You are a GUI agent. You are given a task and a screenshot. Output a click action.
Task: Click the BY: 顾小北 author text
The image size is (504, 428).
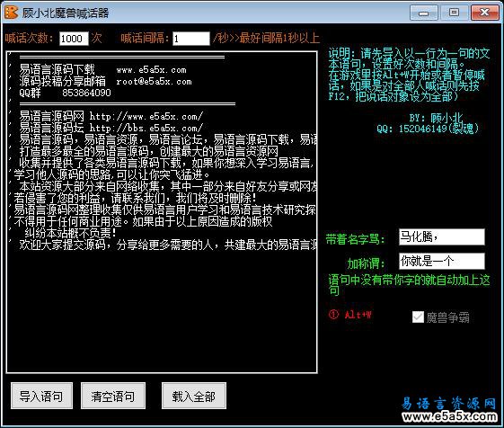(436, 118)
